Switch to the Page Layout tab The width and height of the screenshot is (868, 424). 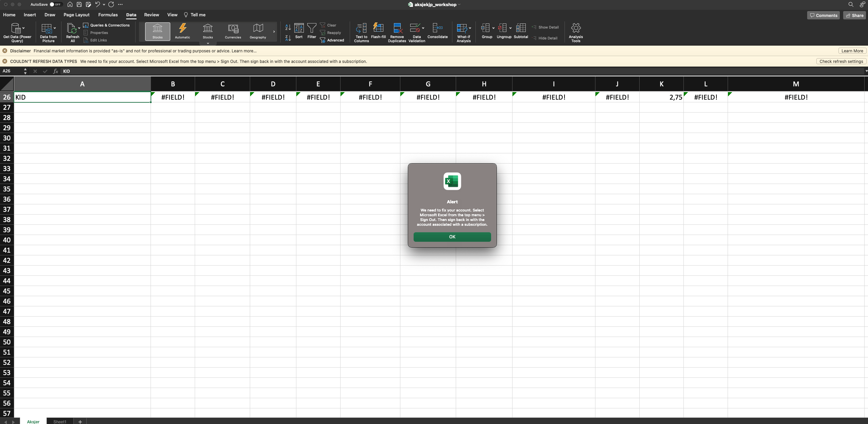(76, 15)
